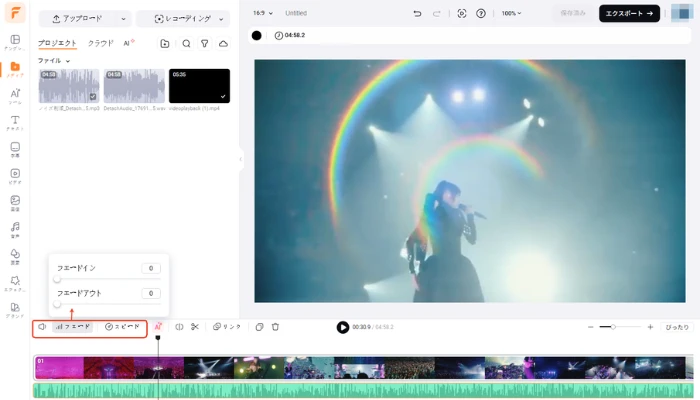Undo the last action
Image resolution: width=700 pixels, height=400 pixels.
[x=417, y=13]
